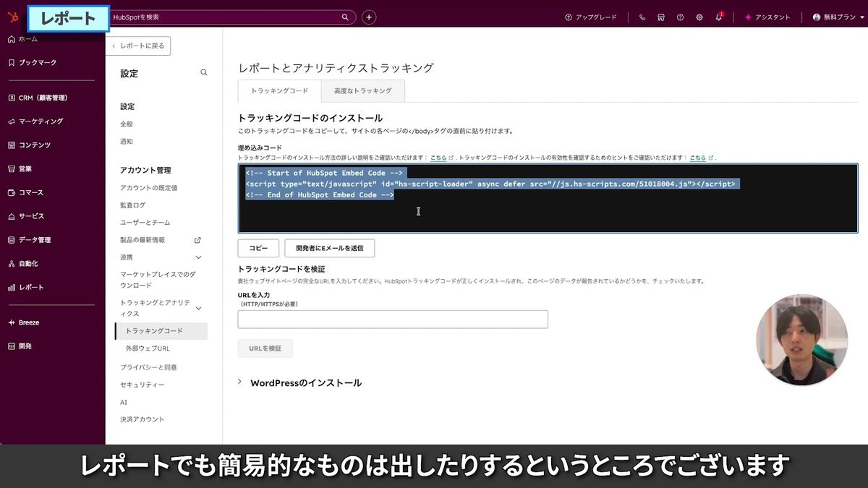The width and height of the screenshot is (868, 488).
Task: Collapse the トラッキングとアナリティクス section
Action: point(199,307)
